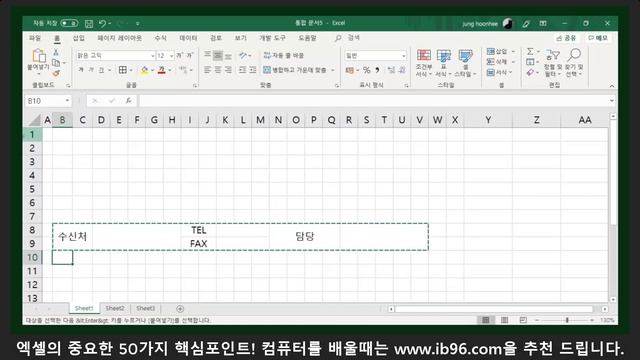
Task: Click the Cut scissors icon
Action: (x=56, y=52)
